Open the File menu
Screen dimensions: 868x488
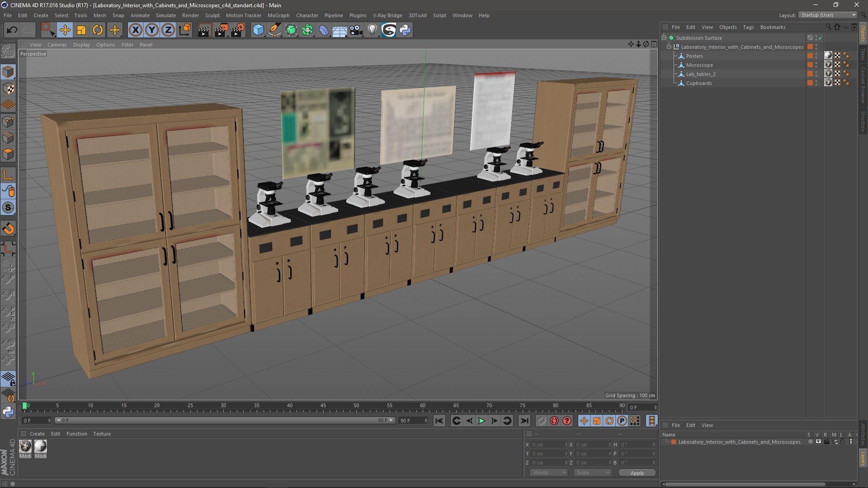coord(8,15)
